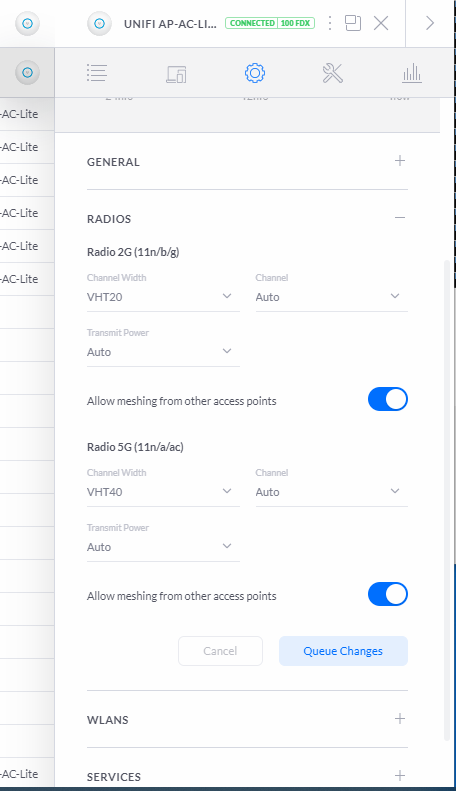Screen dimensions: 456x791
Task: Click the pop-out panel window icon
Action: (353, 23)
